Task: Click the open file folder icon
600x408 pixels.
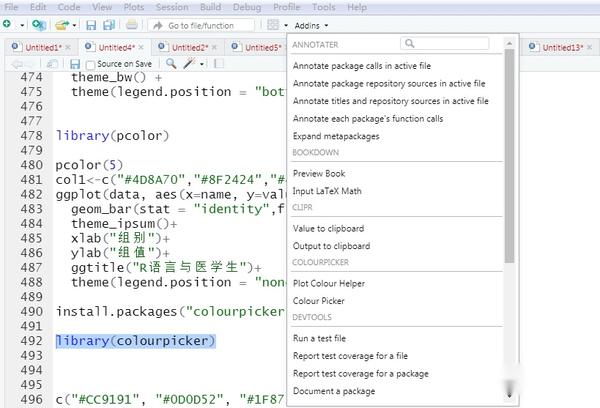Action: coord(62,24)
